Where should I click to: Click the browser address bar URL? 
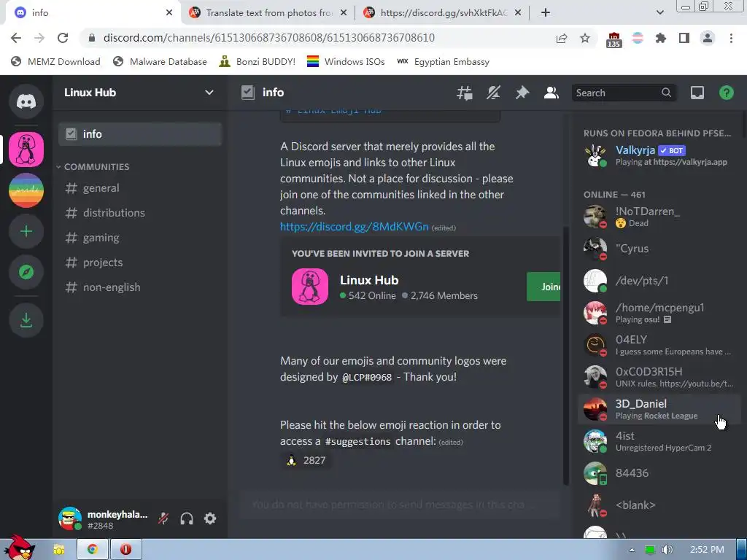pos(268,38)
